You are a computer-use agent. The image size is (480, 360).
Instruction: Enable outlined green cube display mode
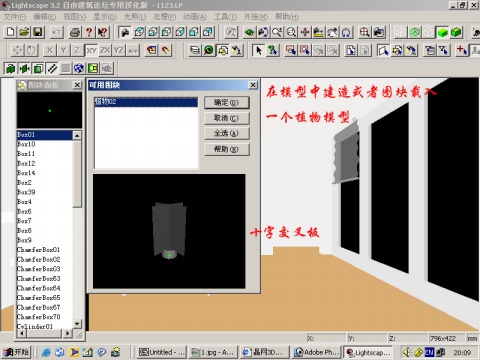coord(456,32)
